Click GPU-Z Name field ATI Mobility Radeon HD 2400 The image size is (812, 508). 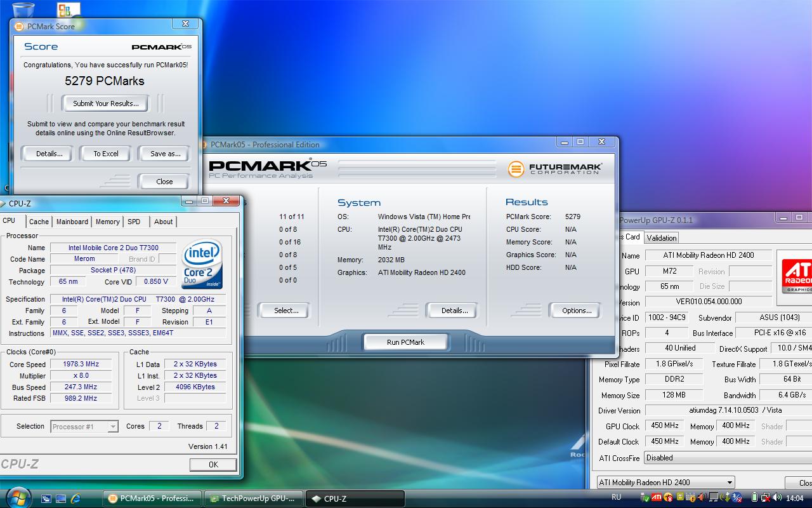click(709, 255)
